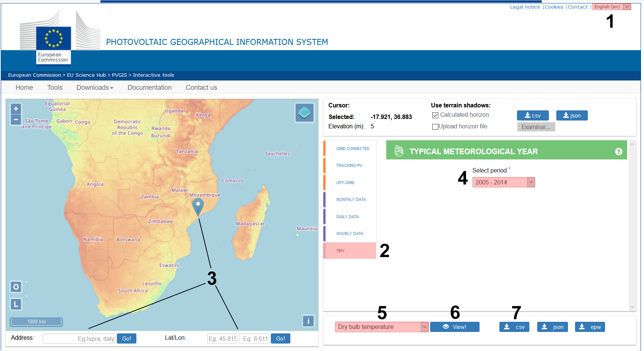Expand the Dry bulb temperature dropdown
Viewport: 644px width, 351px height.
click(x=381, y=327)
